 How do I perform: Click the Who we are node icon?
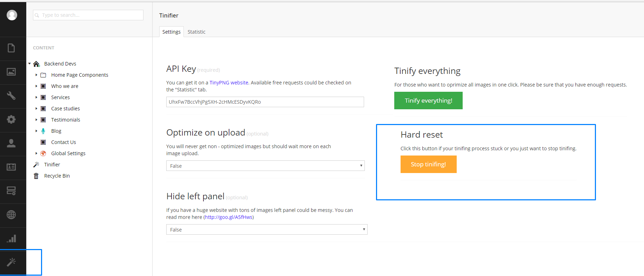click(x=43, y=86)
